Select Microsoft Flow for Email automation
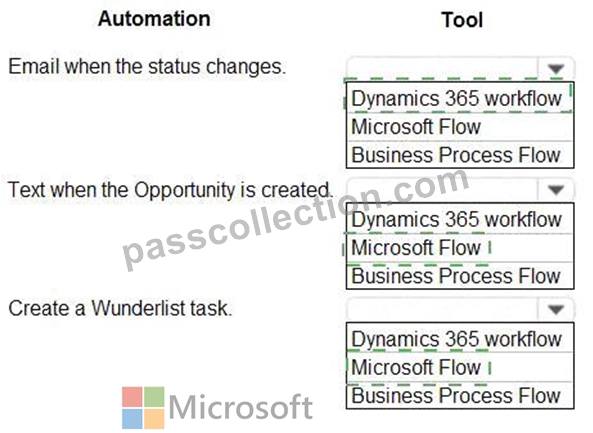The height and width of the screenshot is (433, 593). point(459,127)
